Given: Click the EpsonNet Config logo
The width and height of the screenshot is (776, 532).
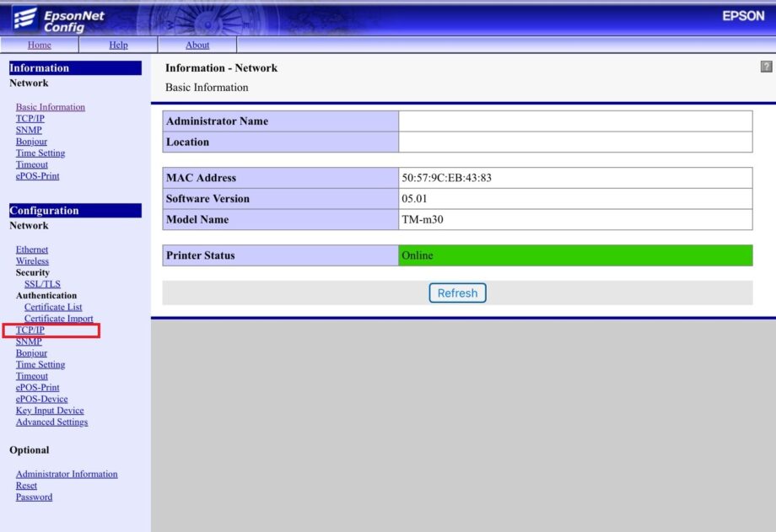Looking at the screenshot, I should click(x=59, y=19).
